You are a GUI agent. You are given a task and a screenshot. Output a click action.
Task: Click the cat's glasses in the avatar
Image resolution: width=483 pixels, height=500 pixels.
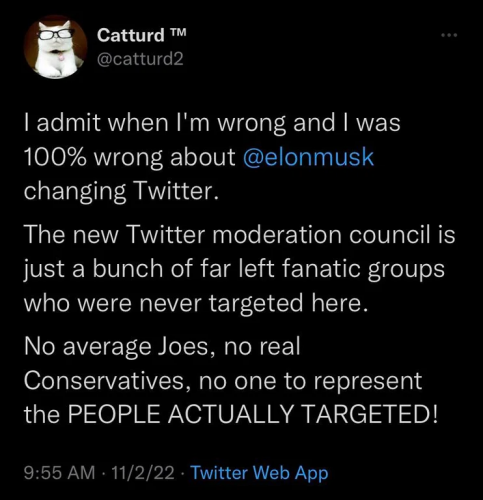pyautogui.click(x=56, y=34)
